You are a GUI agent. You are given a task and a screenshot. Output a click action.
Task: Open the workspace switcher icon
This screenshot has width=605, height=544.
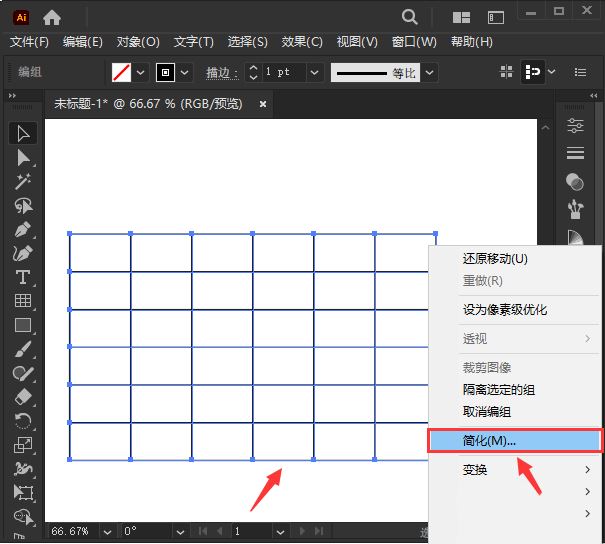click(x=496, y=18)
